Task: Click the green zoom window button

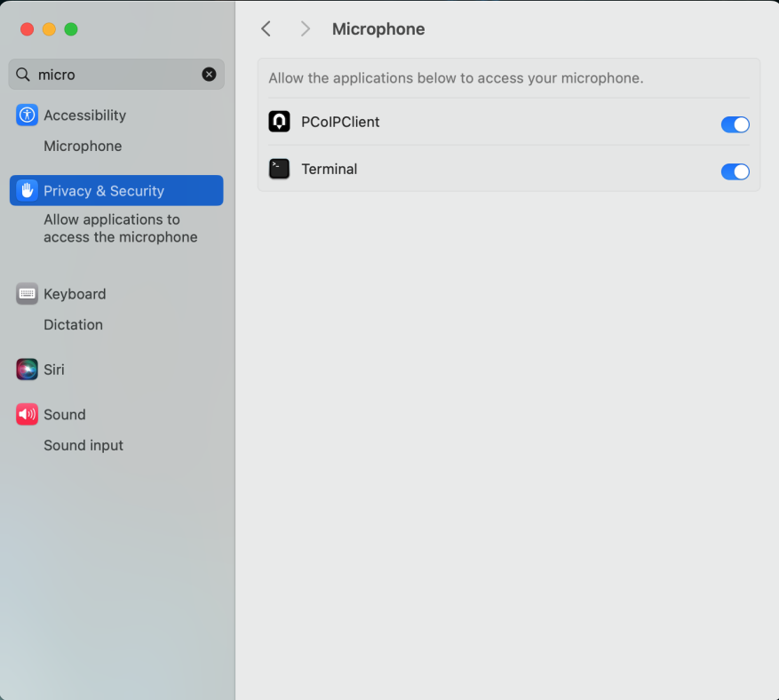Action: point(71,29)
